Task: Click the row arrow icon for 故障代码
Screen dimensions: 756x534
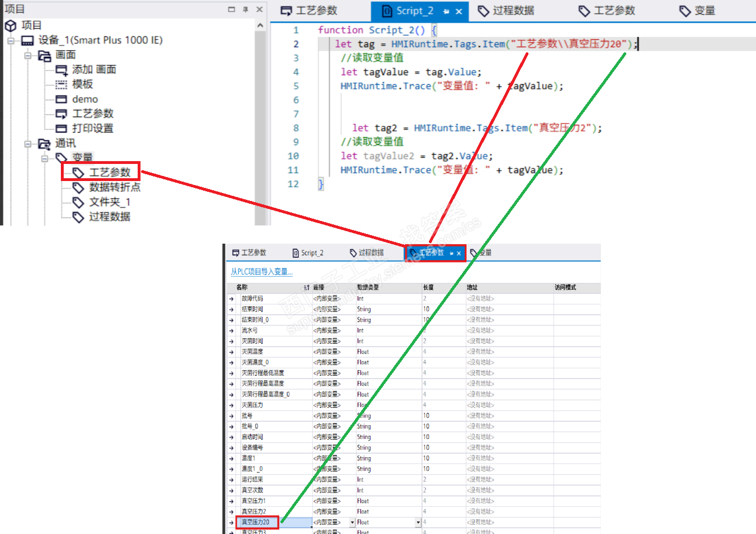Action: [232, 299]
